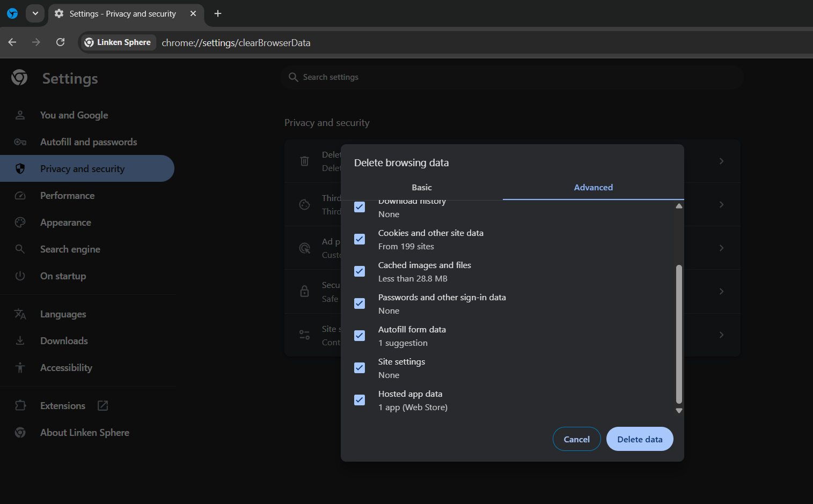Click the Accessibility sidebar icon
The height and width of the screenshot is (504, 813).
pos(20,368)
